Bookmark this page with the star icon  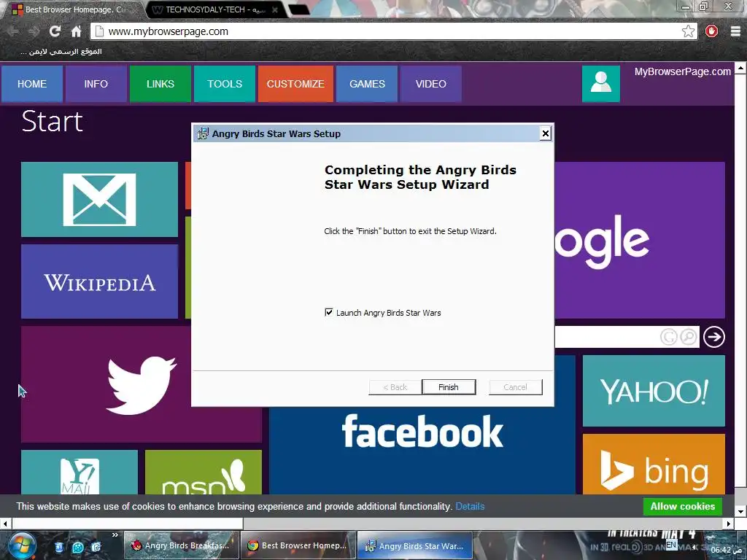[x=688, y=31]
